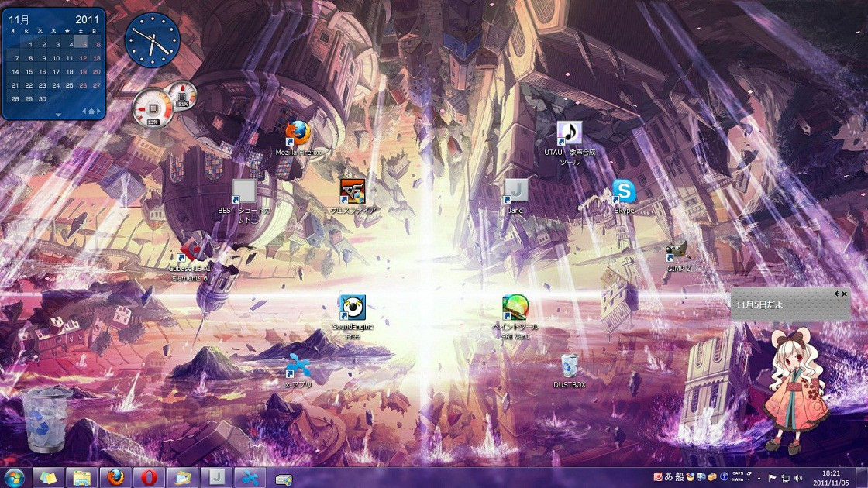Open the DUSTBOX desktop icon
This screenshot has height=488, width=868.
[570, 371]
